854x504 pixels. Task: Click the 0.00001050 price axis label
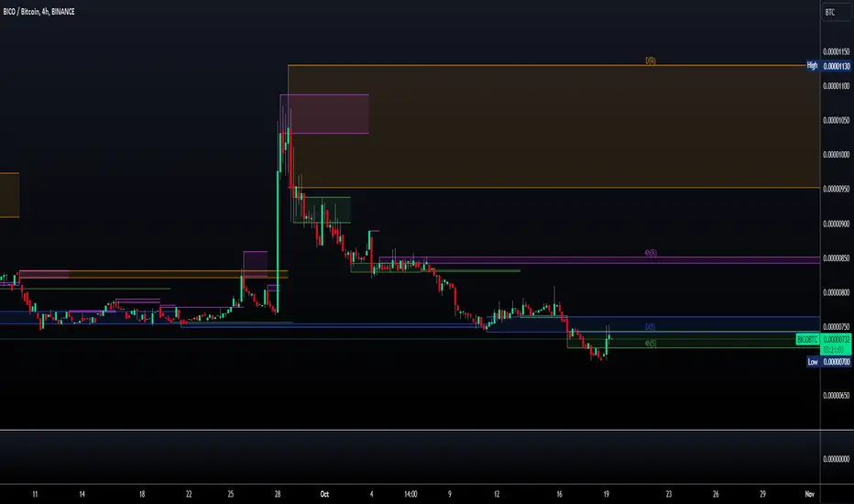tap(836, 120)
